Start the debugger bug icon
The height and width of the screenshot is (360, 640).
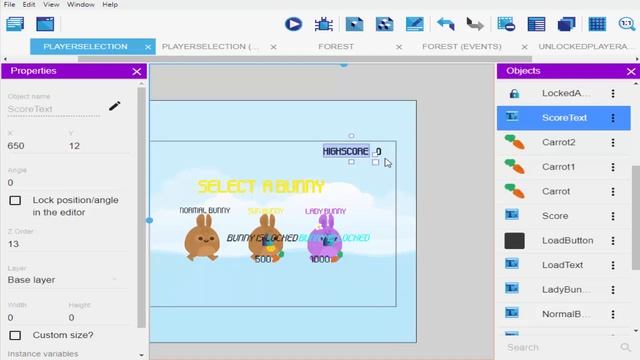click(x=324, y=24)
